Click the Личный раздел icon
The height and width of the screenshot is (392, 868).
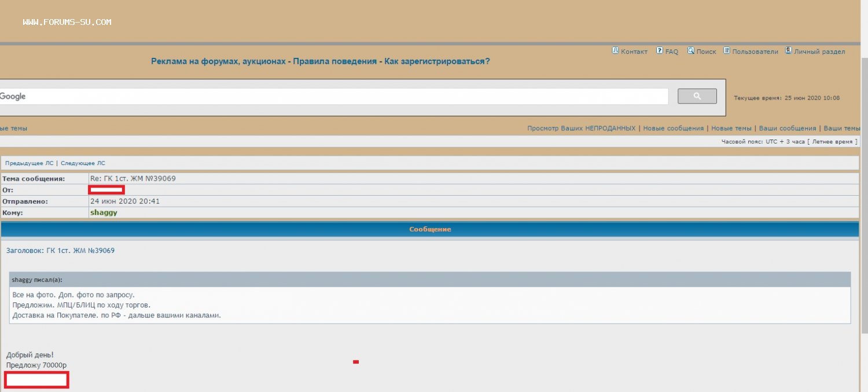(x=788, y=51)
